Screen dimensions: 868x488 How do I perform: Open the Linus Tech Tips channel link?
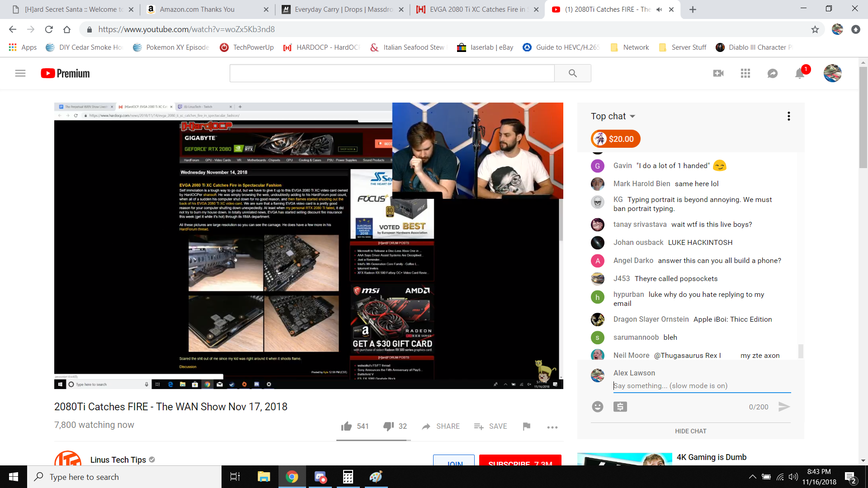tap(118, 460)
